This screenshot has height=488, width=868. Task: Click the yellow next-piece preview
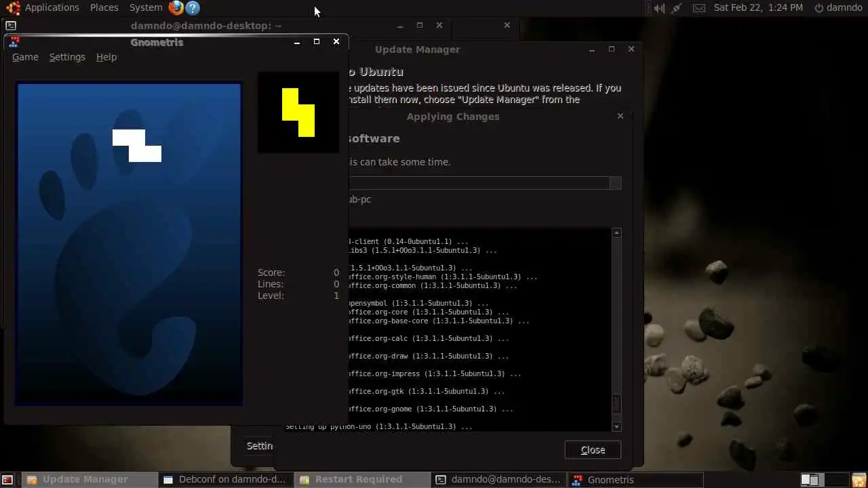(x=298, y=113)
